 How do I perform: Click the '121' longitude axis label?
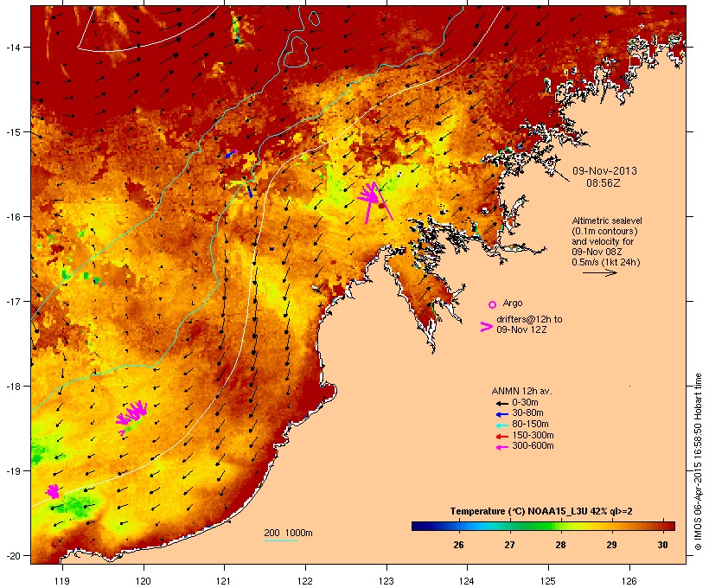[224, 581]
